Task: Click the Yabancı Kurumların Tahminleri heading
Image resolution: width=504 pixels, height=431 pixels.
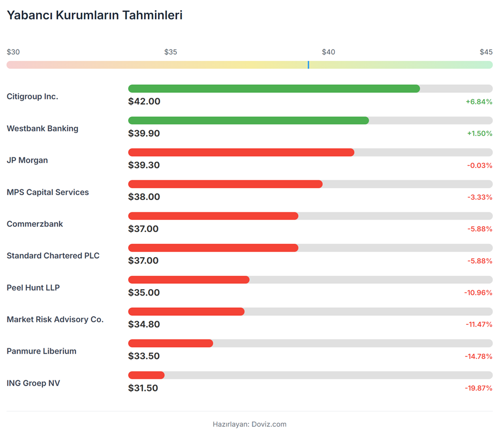Action: tap(94, 15)
